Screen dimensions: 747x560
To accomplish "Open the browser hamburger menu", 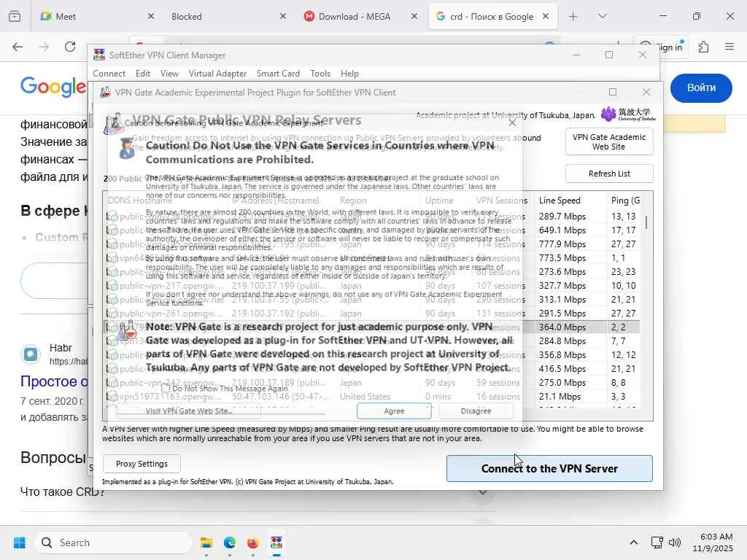I will pyautogui.click(x=729, y=47).
